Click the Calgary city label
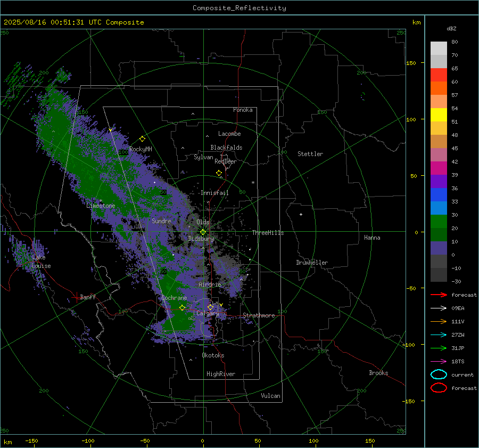479x448 pixels. tap(208, 313)
